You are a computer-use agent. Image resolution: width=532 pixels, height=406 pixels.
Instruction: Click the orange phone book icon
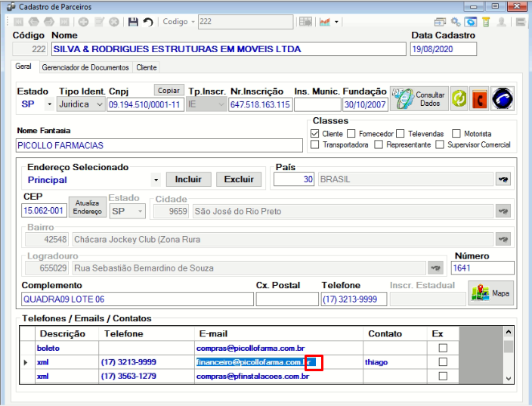click(479, 99)
